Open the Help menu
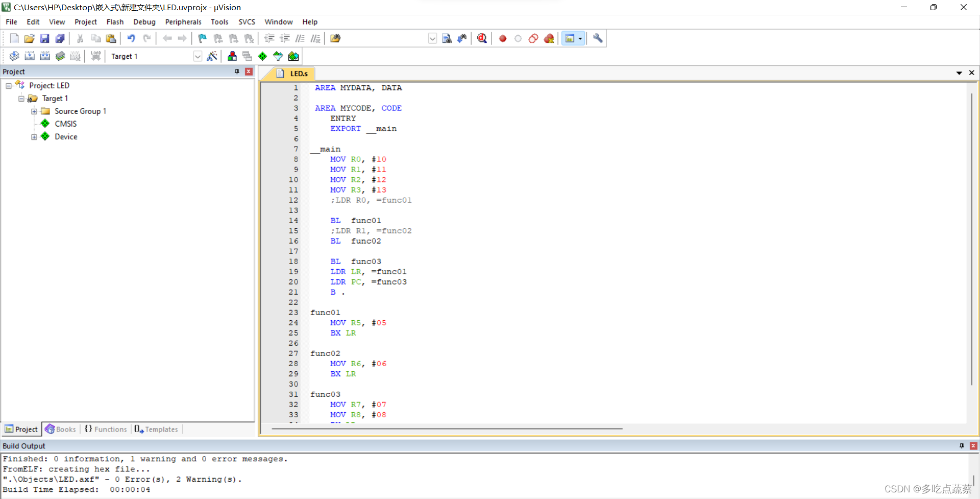 point(310,22)
